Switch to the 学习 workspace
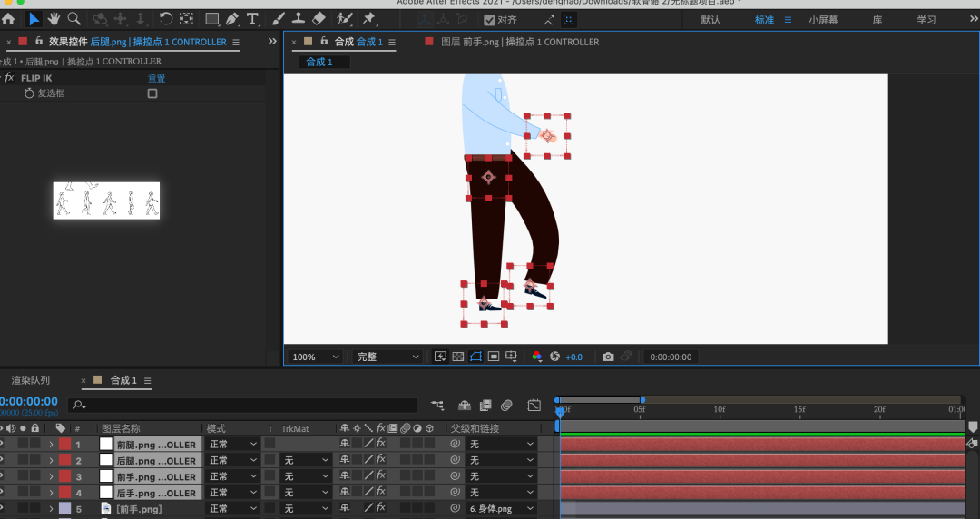 (x=926, y=20)
